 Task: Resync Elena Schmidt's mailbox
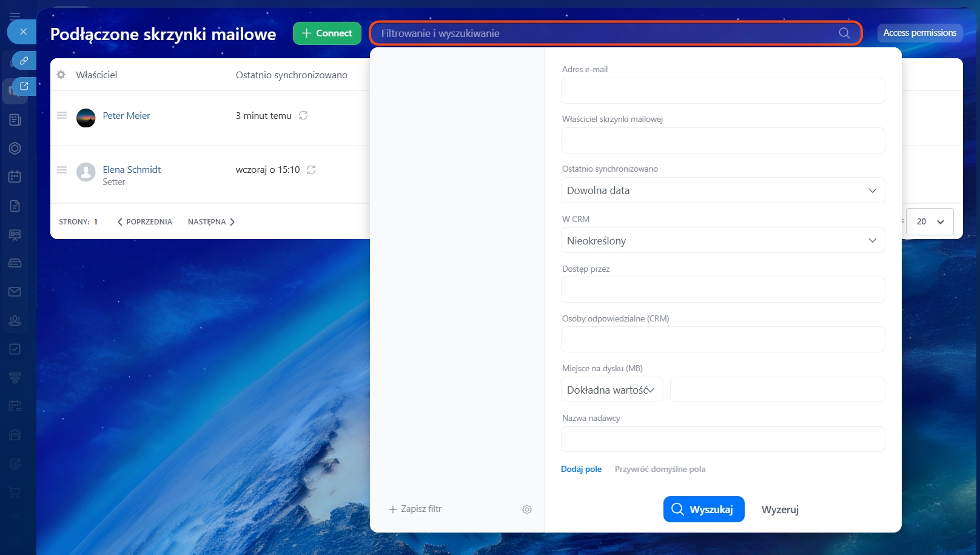(x=311, y=170)
